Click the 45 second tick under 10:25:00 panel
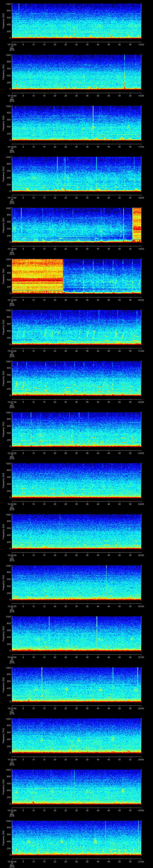This screenshot has width=153, height=868. pos(109,606)
